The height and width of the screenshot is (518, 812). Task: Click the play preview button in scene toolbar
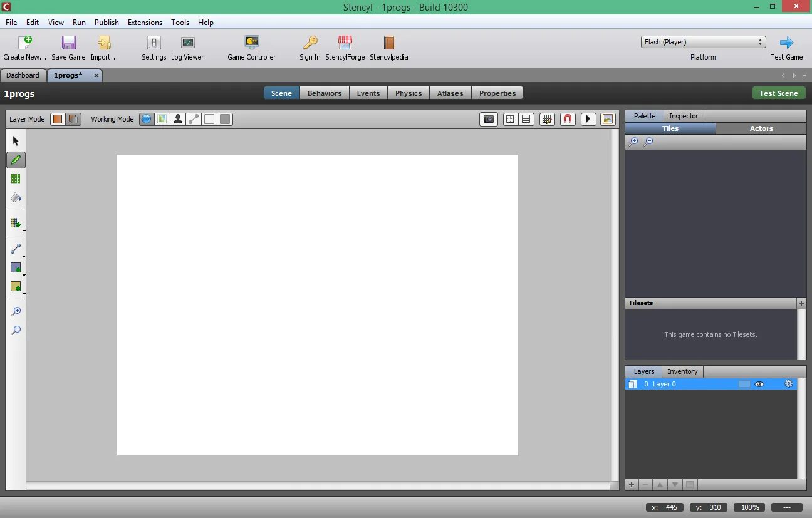coord(588,119)
